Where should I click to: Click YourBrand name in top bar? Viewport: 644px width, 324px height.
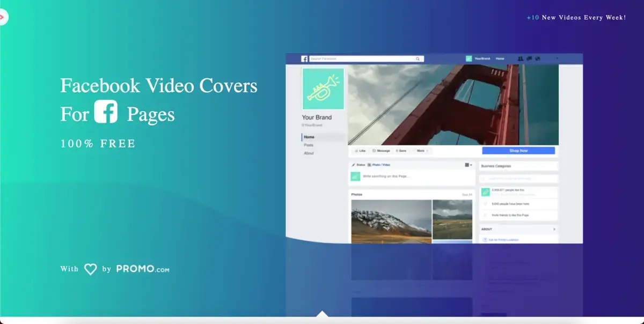[x=482, y=58]
